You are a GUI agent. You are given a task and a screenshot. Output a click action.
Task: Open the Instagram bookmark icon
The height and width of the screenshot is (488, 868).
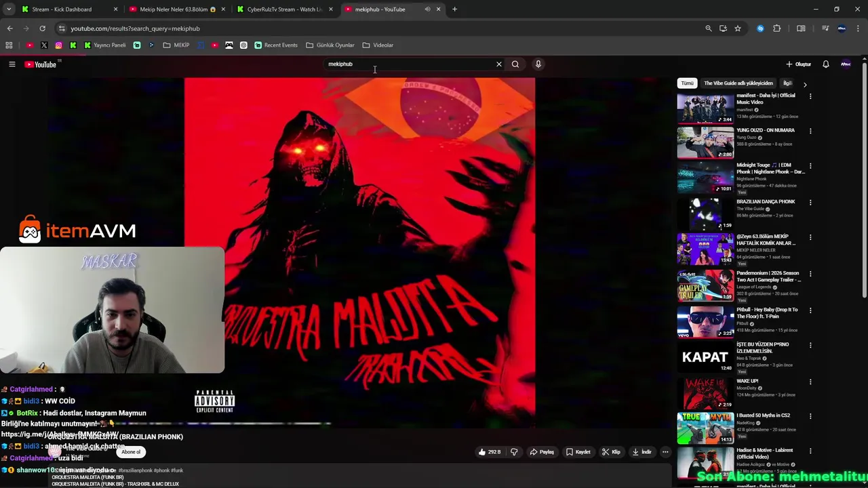click(59, 45)
